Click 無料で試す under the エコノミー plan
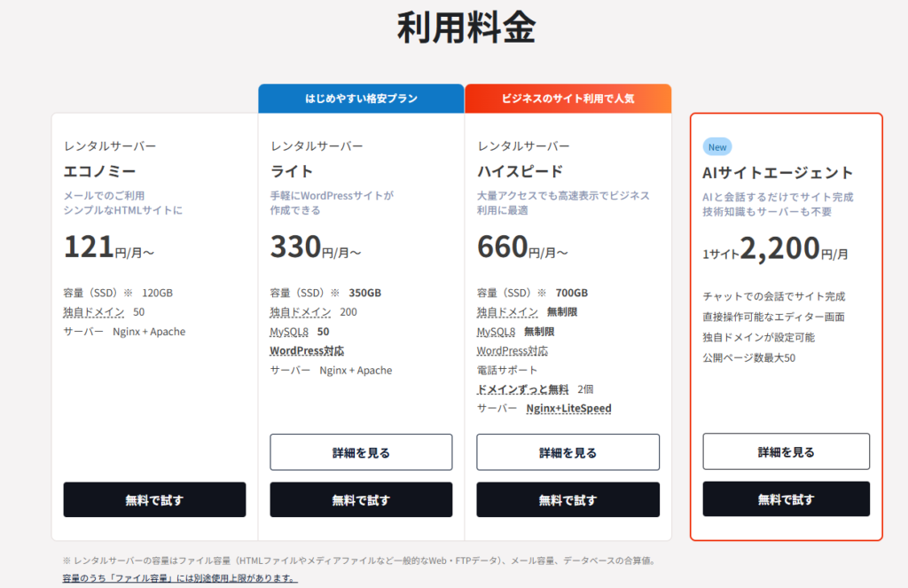908x588 pixels. tap(154, 499)
